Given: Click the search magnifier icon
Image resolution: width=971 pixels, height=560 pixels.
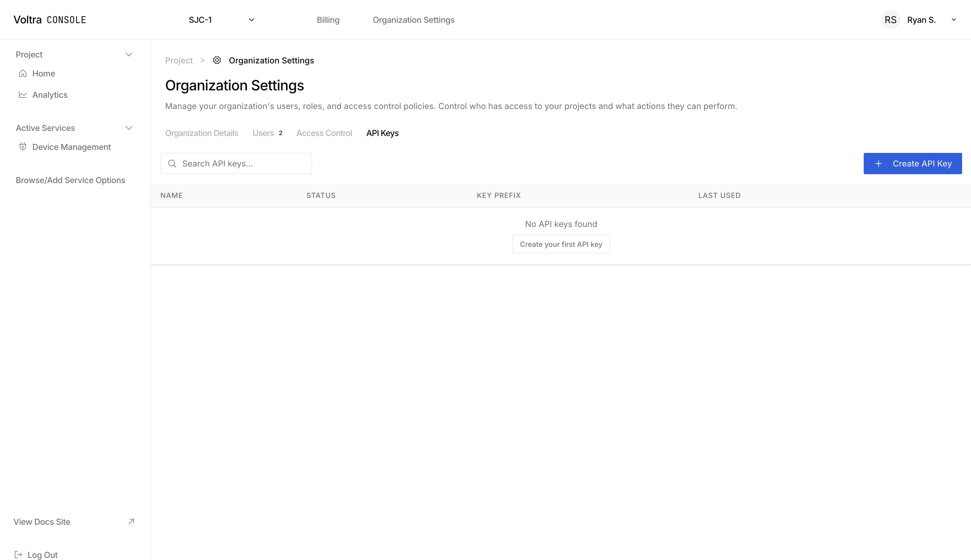Looking at the screenshot, I should coord(172,164).
